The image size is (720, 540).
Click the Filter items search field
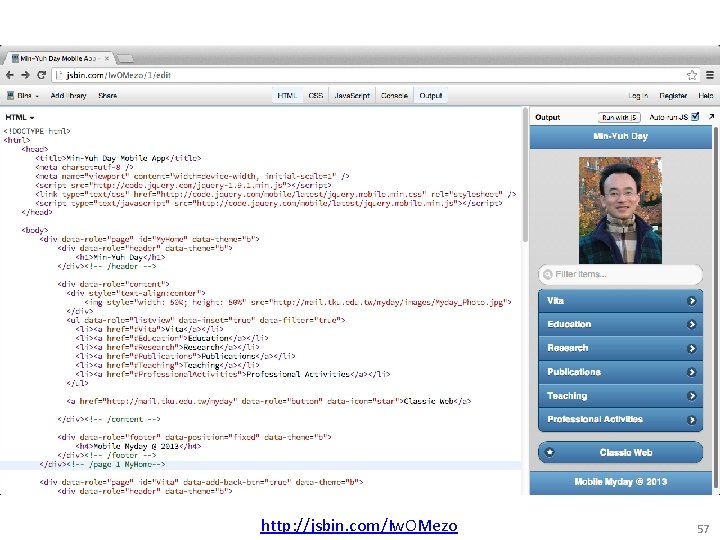(x=620, y=275)
